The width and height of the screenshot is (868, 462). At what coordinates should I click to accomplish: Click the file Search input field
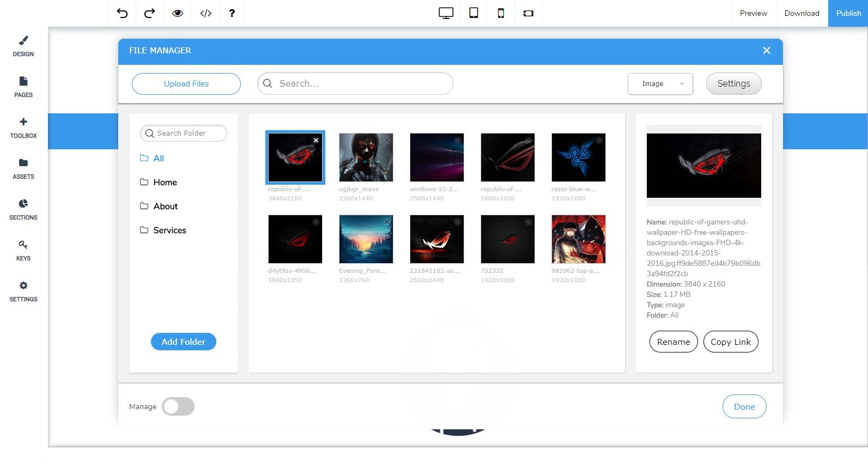[x=355, y=83]
